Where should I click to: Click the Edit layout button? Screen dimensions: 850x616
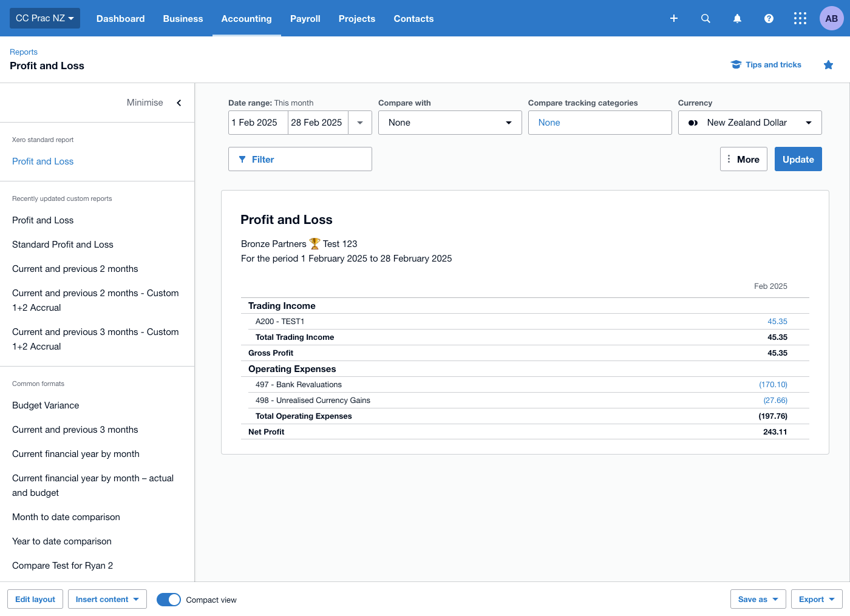(x=35, y=599)
